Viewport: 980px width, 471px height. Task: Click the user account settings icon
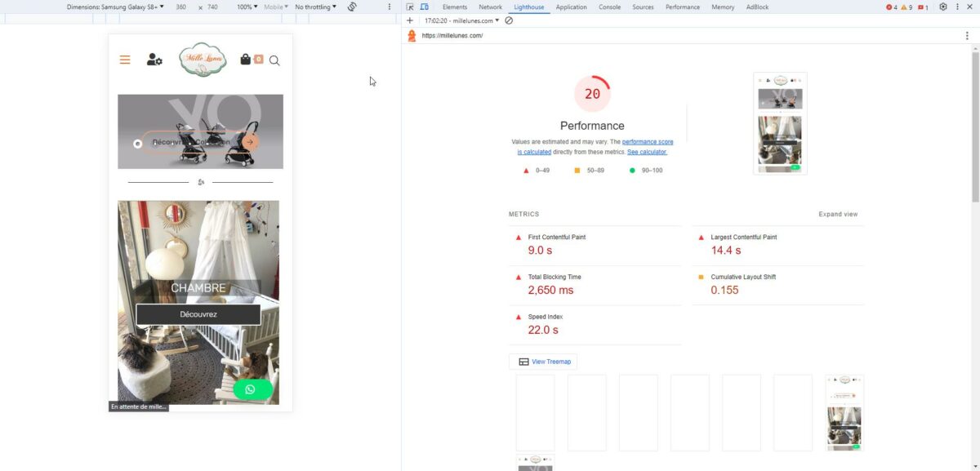154,60
